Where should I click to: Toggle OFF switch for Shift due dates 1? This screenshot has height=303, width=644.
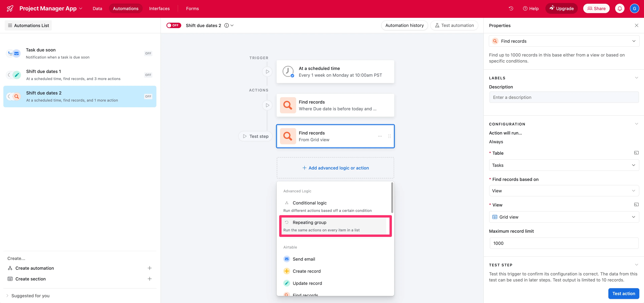pyautogui.click(x=148, y=75)
